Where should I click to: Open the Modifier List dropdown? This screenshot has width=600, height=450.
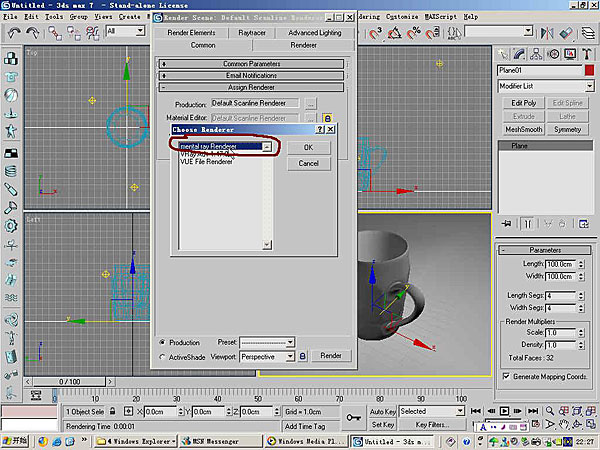545,86
